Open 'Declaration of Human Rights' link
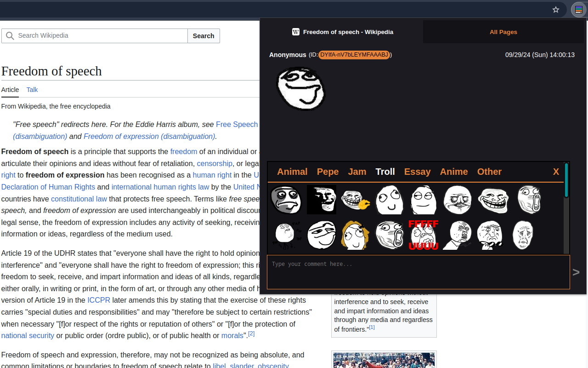The height and width of the screenshot is (368, 588). click(48, 187)
